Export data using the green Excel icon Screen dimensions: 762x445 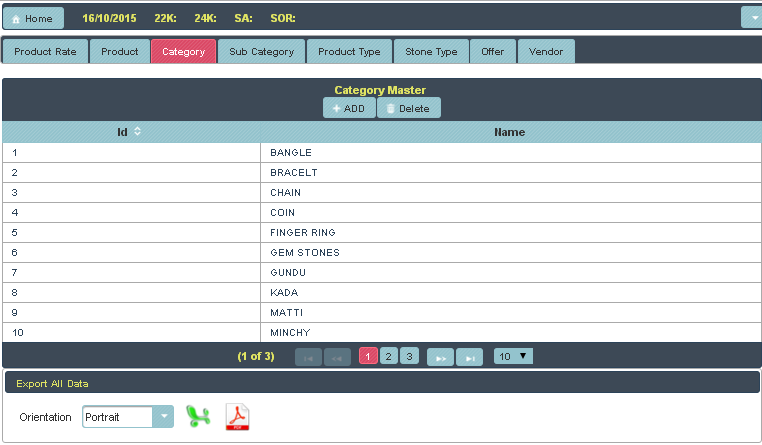point(199,416)
